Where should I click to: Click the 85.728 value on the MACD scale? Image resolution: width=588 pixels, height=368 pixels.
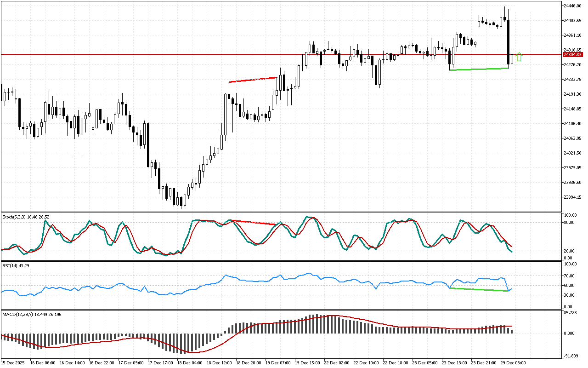pos(571,313)
